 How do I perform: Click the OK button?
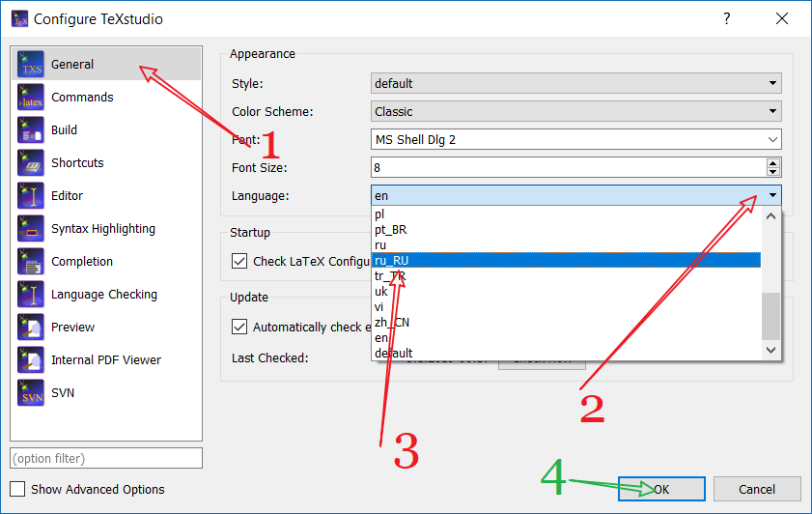click(661, 489)
